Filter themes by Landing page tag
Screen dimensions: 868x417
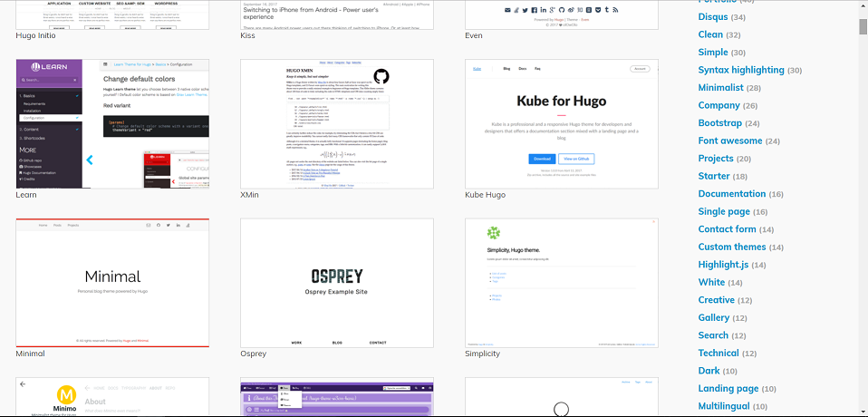click(x=728, y=389)
